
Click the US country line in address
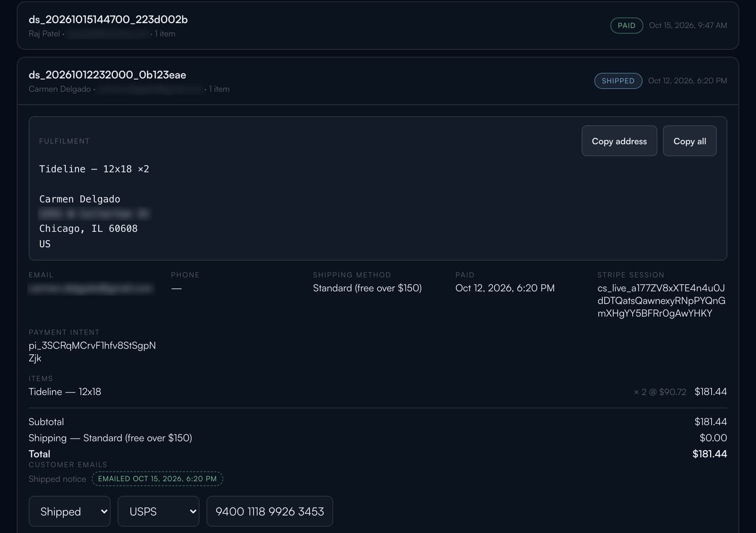[x=45, y=244]
